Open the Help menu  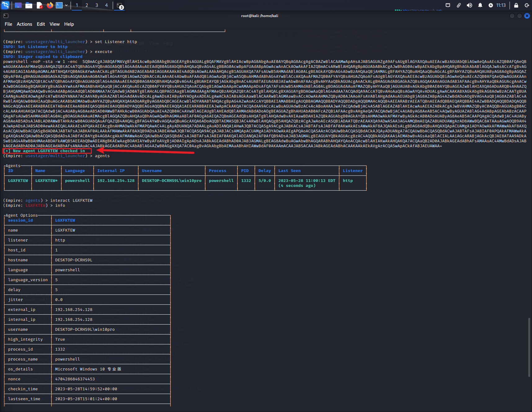pyautogui.click(x=69, y=24)
